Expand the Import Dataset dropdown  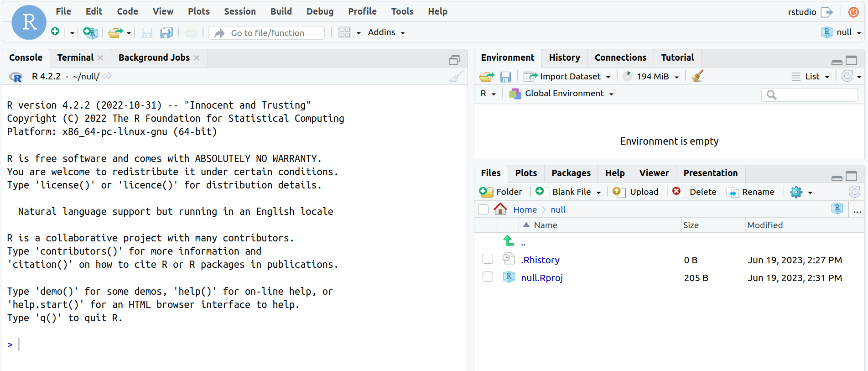pyautogui.click(x=567, y=77)
